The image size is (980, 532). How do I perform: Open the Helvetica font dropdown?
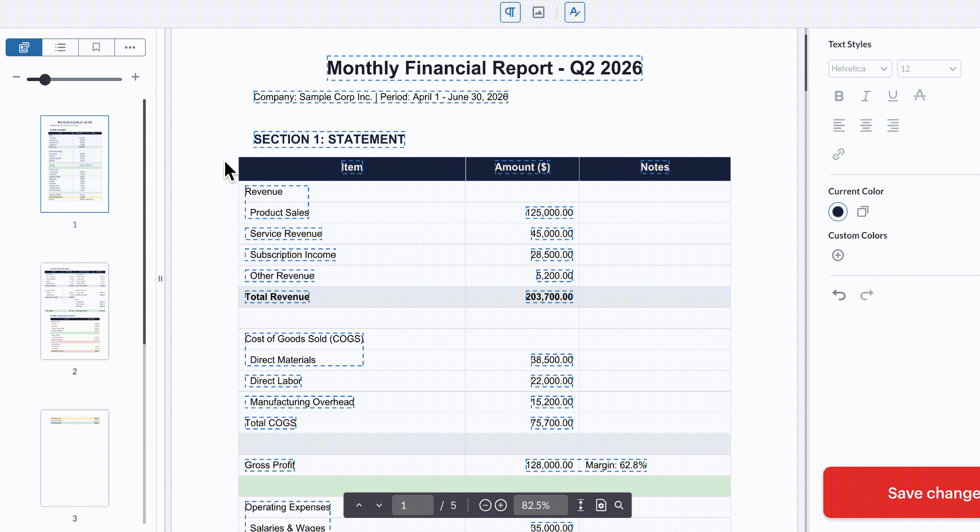pos(860,69)
